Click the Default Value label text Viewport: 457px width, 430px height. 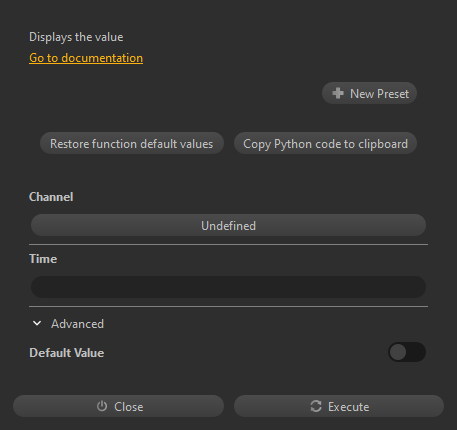67,353
